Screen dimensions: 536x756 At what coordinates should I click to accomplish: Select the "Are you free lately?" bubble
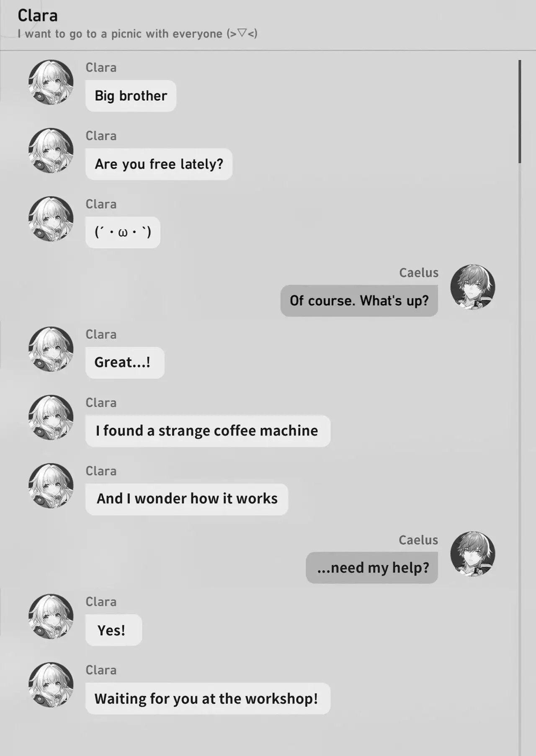click(159, 164)
